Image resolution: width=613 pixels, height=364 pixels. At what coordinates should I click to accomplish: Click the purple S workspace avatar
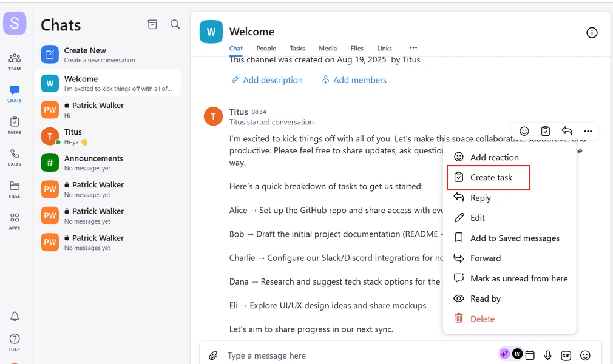click(15, 23)
